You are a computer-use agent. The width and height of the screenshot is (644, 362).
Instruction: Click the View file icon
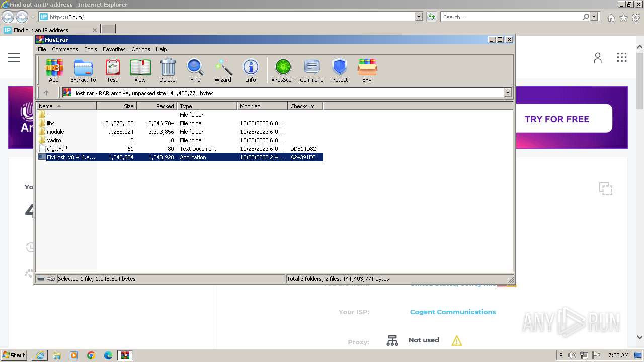[140, 70]
